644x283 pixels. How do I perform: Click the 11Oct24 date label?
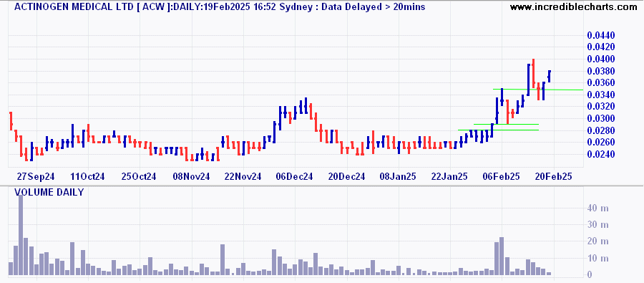point(87,176)
